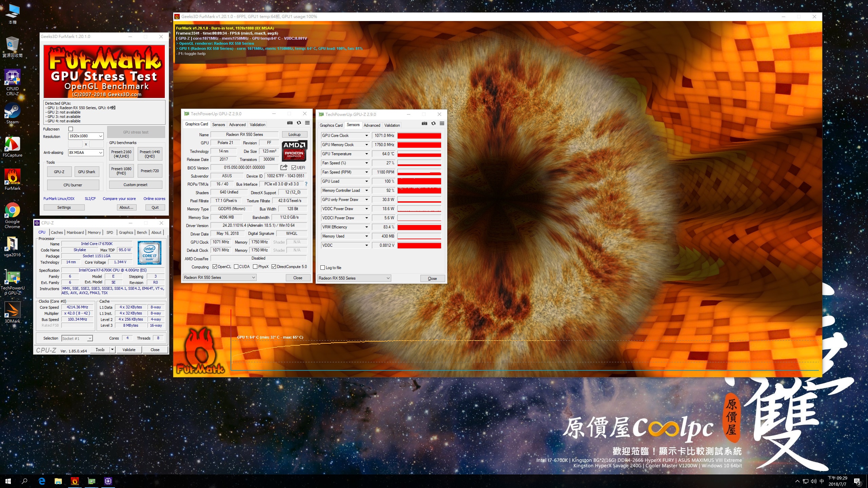
Task: Open the Google Chrome desktop icon
Action: 13,216
